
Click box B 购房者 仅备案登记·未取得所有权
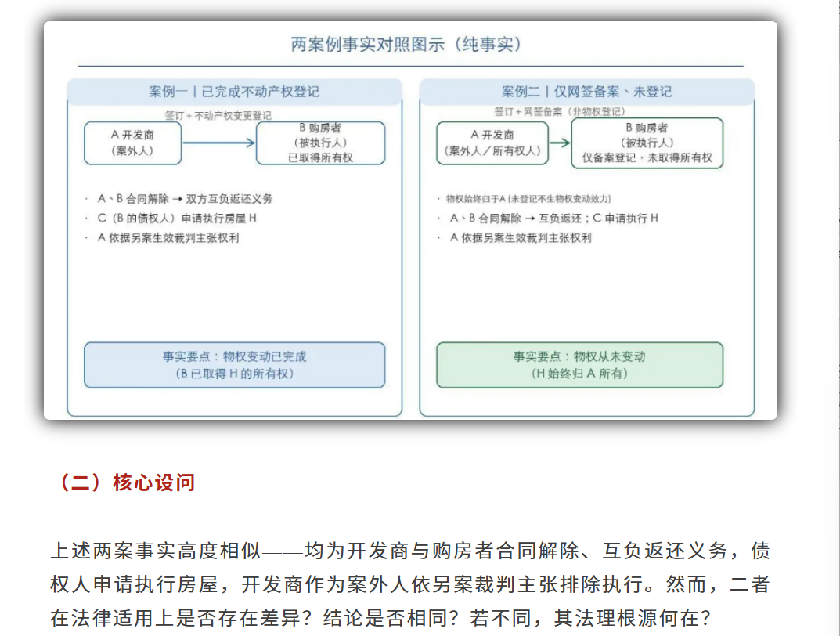(647, 143)
